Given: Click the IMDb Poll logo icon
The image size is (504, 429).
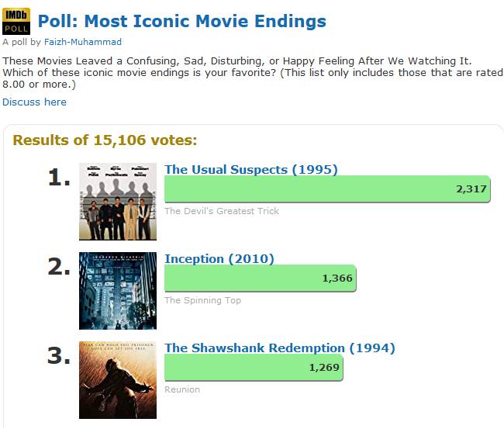Looking at the screenshot, I should 16,20.
